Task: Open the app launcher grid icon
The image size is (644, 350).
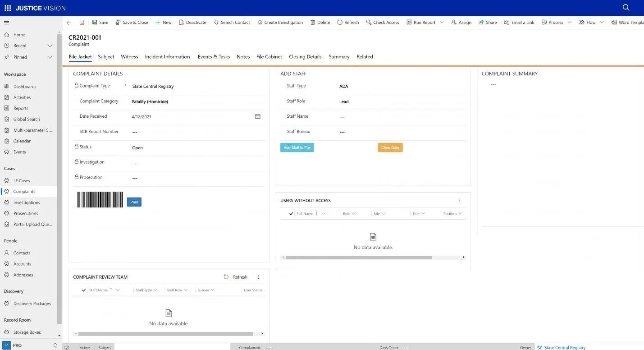Action: click(8, 8)
